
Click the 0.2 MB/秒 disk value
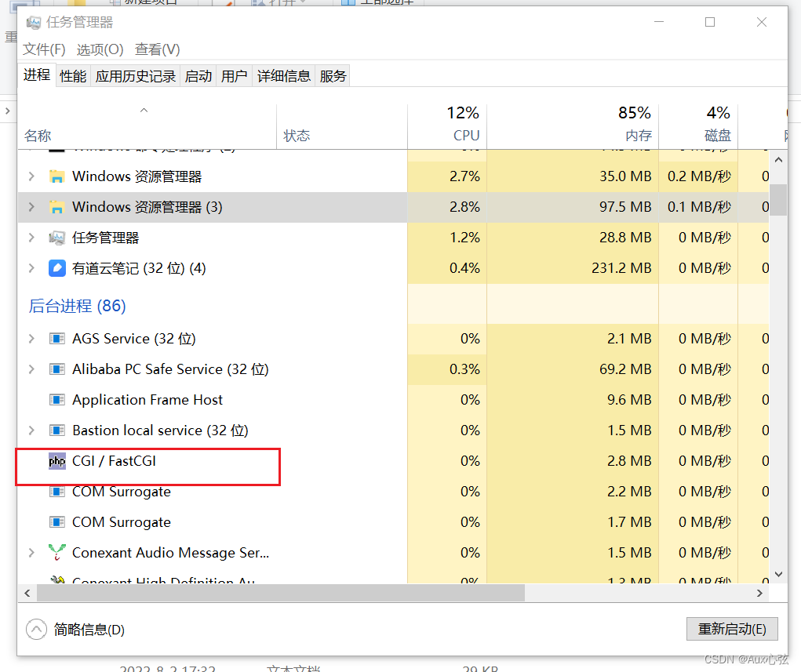coord(699,176)
